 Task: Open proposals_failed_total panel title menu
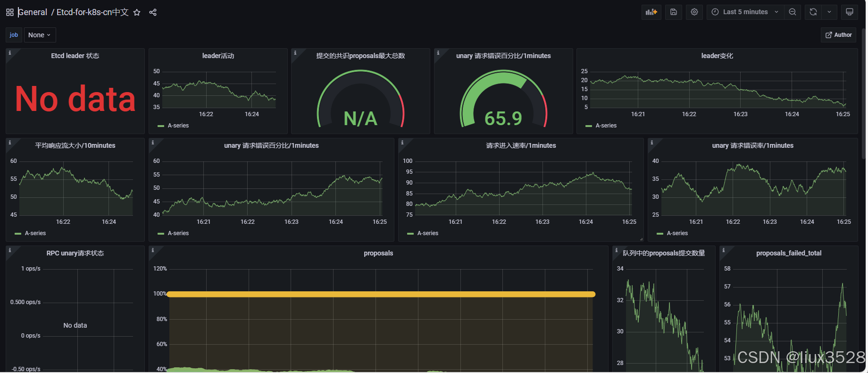(789, 253)
